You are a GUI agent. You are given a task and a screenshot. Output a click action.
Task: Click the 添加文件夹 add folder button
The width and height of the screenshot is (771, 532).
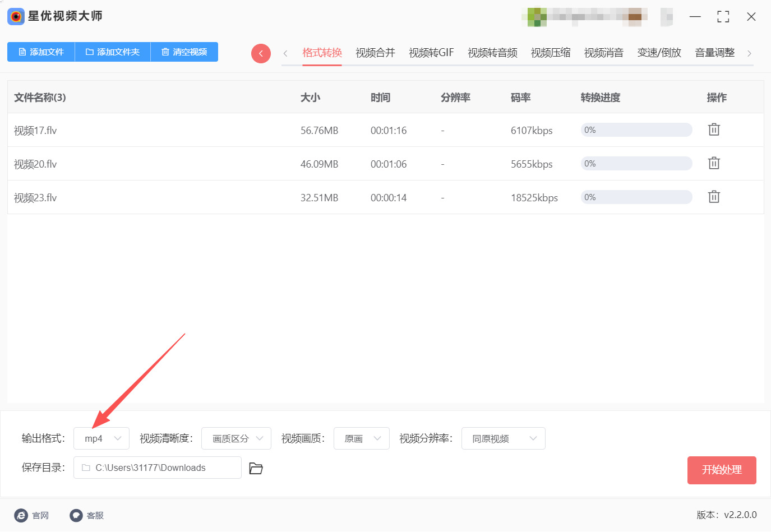point(113,52)
